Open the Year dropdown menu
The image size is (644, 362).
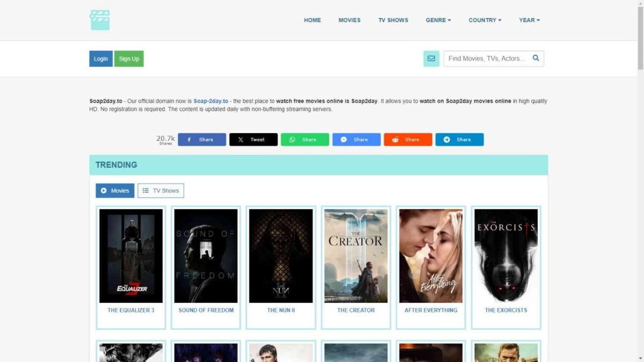(529, 20)
